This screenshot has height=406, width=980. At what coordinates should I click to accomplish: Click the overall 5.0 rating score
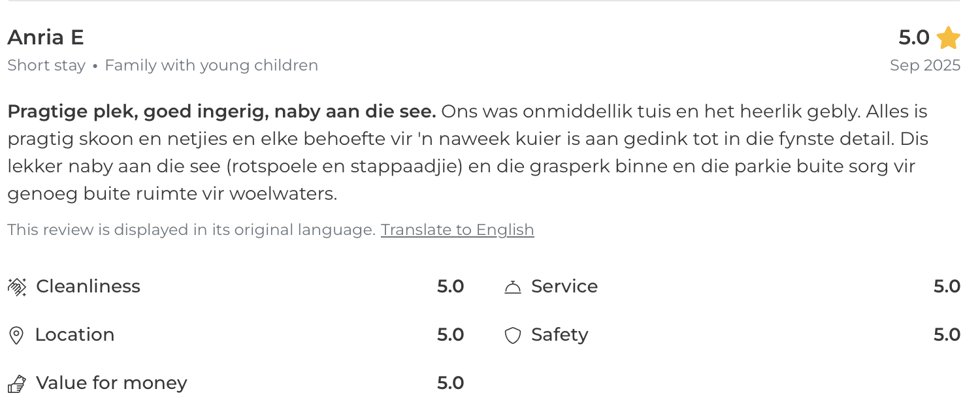913,38
